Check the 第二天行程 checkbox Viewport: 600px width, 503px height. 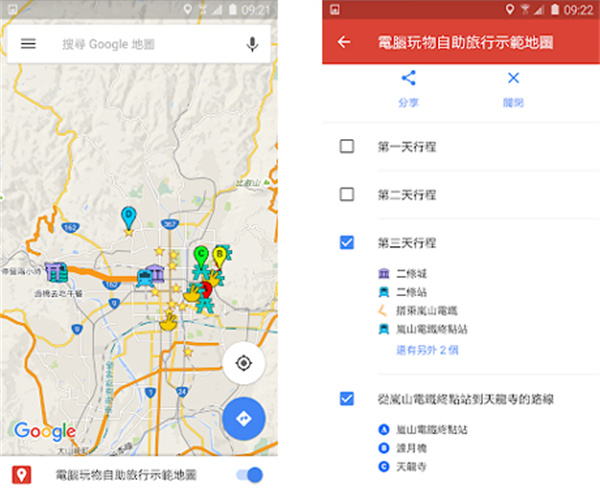(347, 194)
